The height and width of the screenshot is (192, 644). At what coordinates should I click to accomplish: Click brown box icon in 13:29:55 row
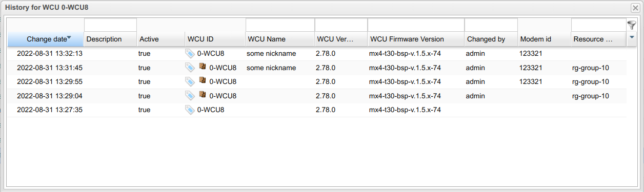203,81
